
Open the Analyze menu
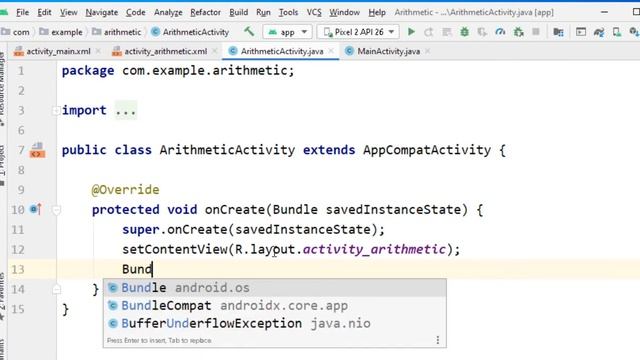[x=168, y=12]
